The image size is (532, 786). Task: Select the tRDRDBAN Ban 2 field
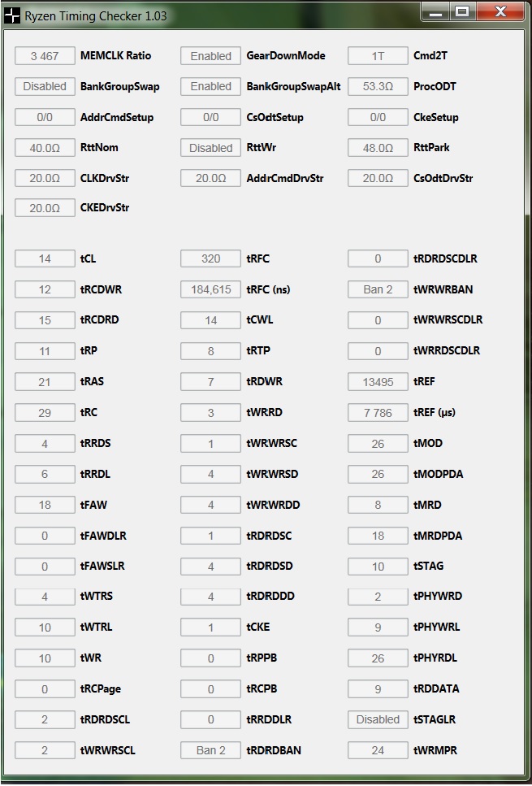(x=211, y=750)
